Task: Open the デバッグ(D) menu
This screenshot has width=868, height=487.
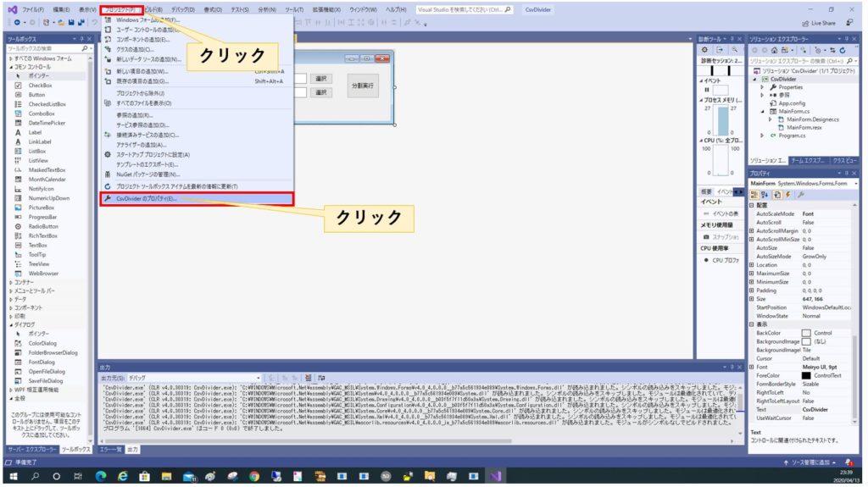Action: pyautogui.click(x=183, y=9)
